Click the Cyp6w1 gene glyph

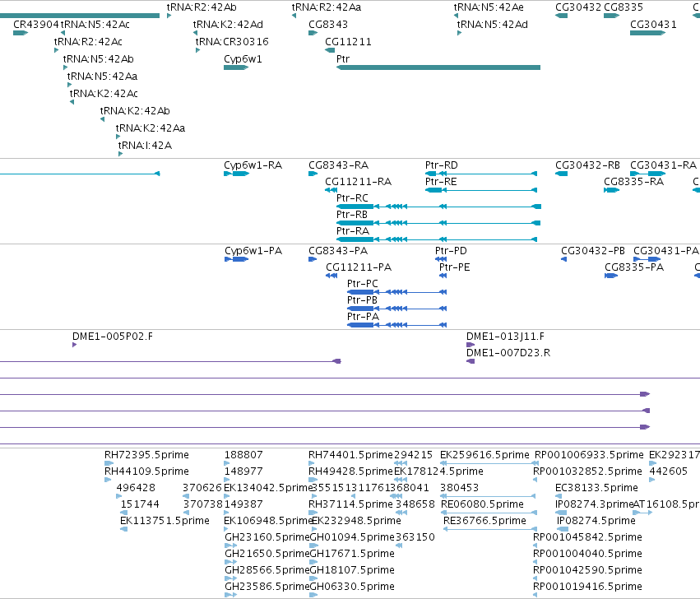point(236,67)
